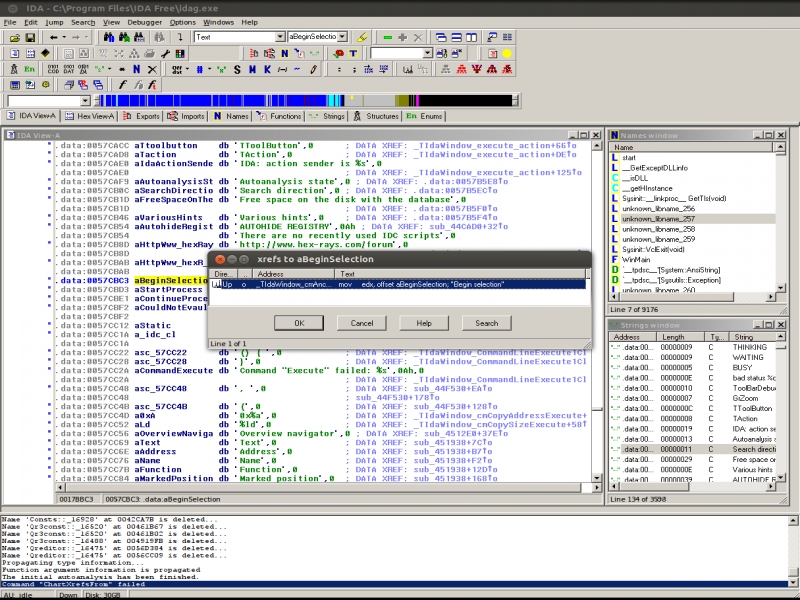The width and height of the screenshot is (800, 600).
Task: Switch to the Hex View-A tab
Action: (90, 116)
